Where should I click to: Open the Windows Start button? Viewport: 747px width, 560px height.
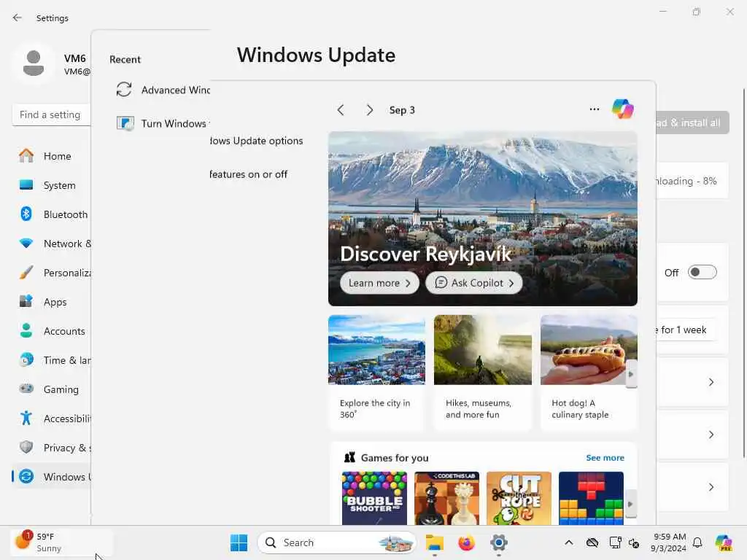point(239,542)
